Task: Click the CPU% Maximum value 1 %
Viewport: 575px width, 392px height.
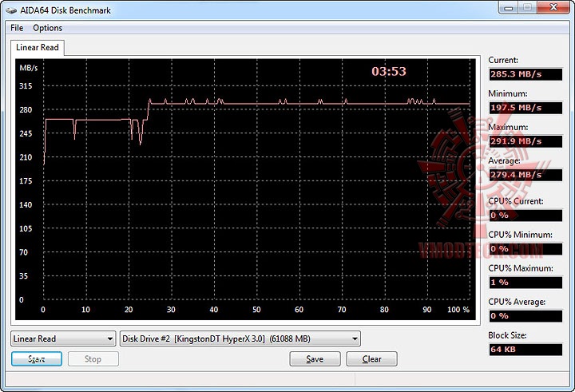Action: (x=525, y=283)
